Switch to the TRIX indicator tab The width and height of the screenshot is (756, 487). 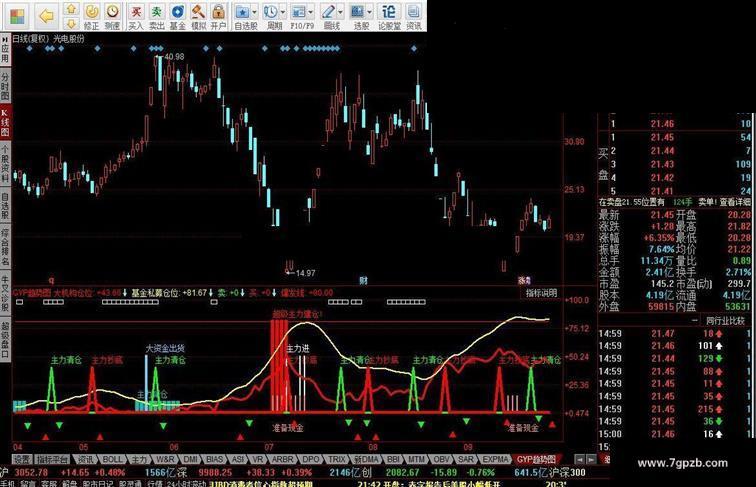click(x=337, y=460)
